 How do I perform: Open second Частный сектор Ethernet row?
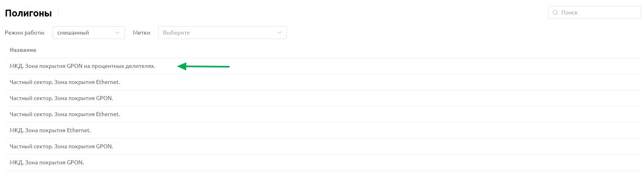pyautogui.click(x=322, y=114)
